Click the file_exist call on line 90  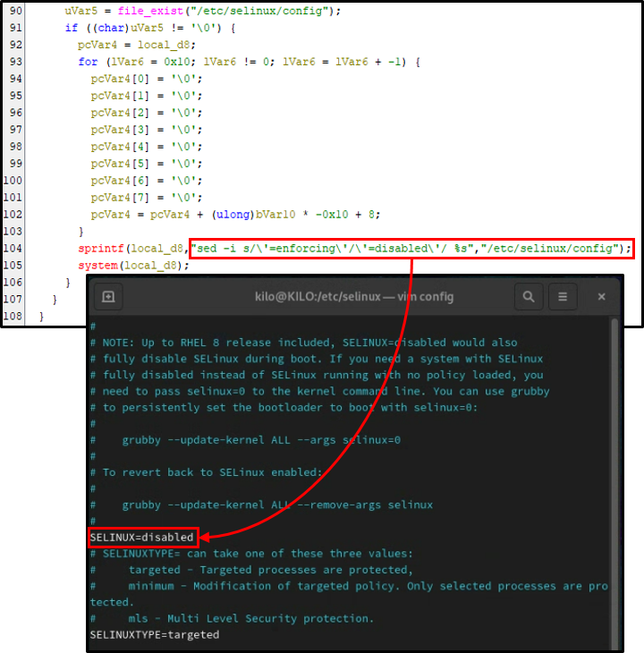click(x=229, y=11)
